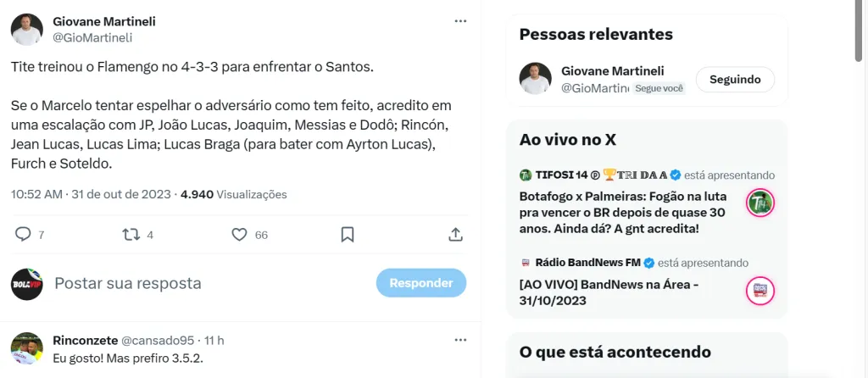Click the reply icon on the tweet
Image resolution: width=868 pixels, height=378 pixels.
click(23, 235)
